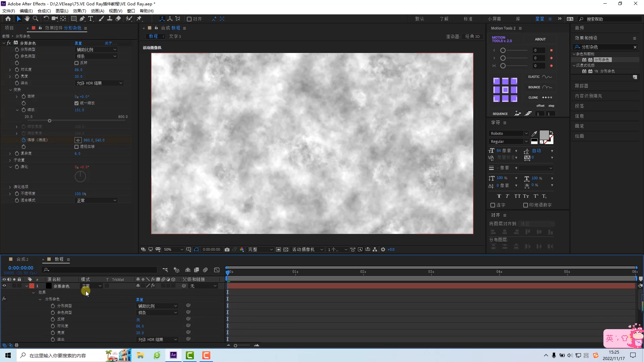The width and height of the screenshot is (644, 362).
Task: Click the 缩放 scale slider handle
Action: click(x=50, y=121)
